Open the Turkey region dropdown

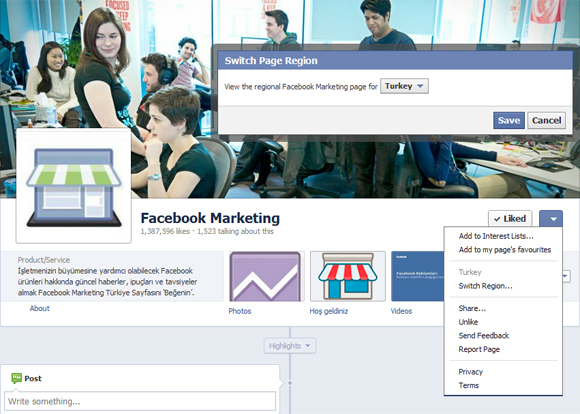404,86
